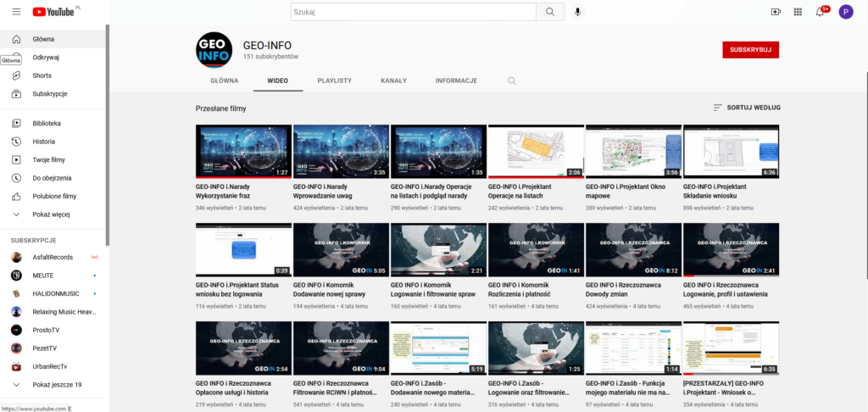Play thumbnail for PRZESTARZAŁY i.Projektant Wniosek
This screenshot has height=412, width=868.
click(732, 348)
